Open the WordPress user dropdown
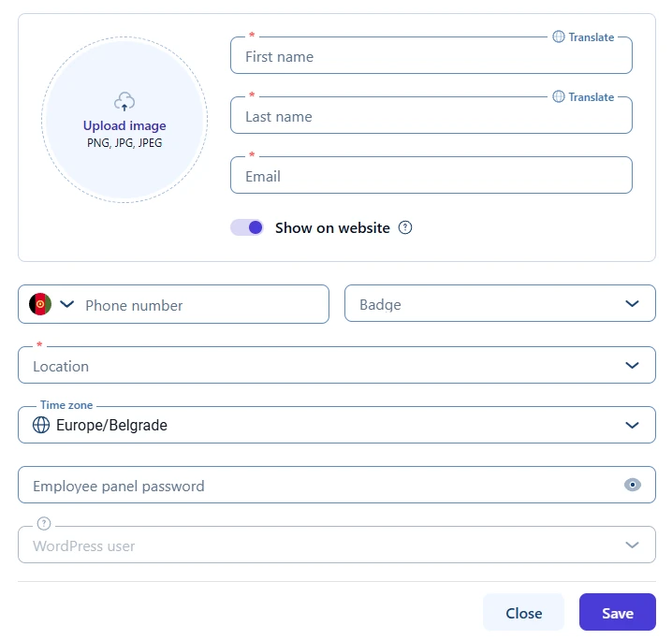The width and height of the screenshot is (672, 640). pyautogui.click(x=633, y=545)
